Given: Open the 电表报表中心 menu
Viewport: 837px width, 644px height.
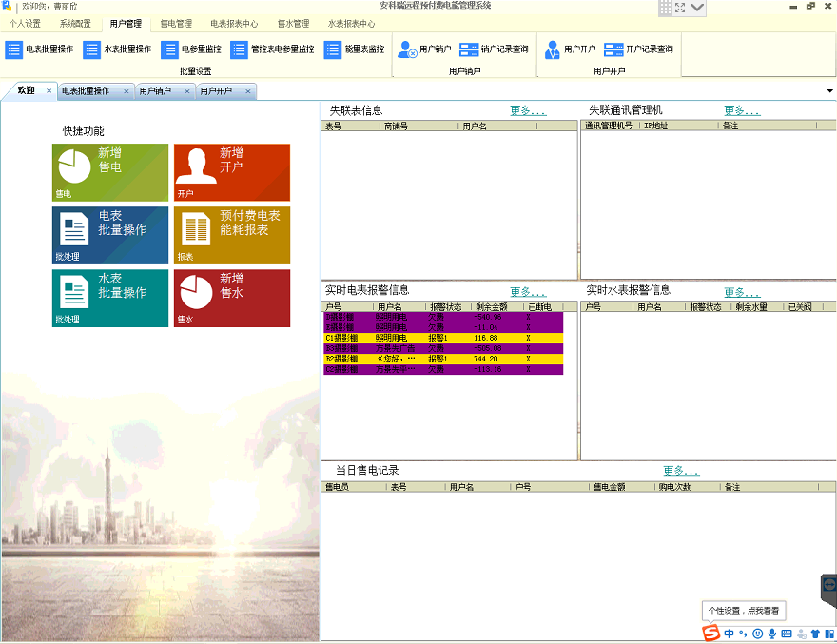Looking at the screenshot, I should pos(234,24).
